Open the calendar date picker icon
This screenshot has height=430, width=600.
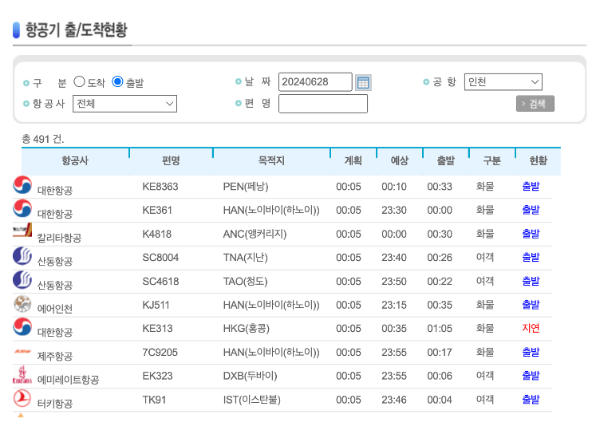(x=363, y=82)
